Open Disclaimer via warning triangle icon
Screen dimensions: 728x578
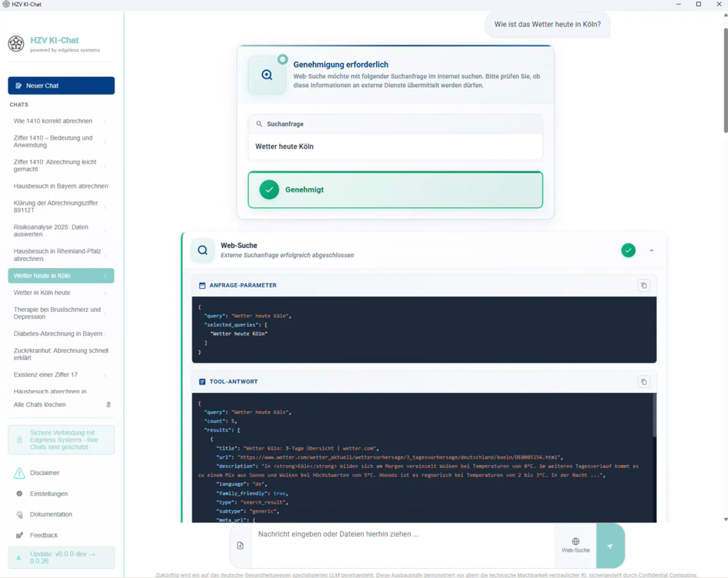click(19, 473)
